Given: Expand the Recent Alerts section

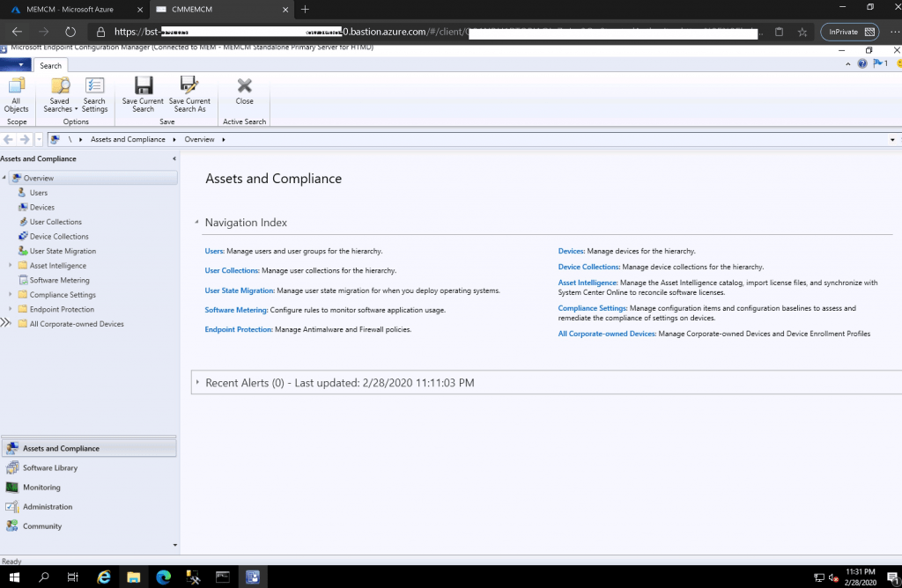Looking at the screenshot, I should 198,383.
